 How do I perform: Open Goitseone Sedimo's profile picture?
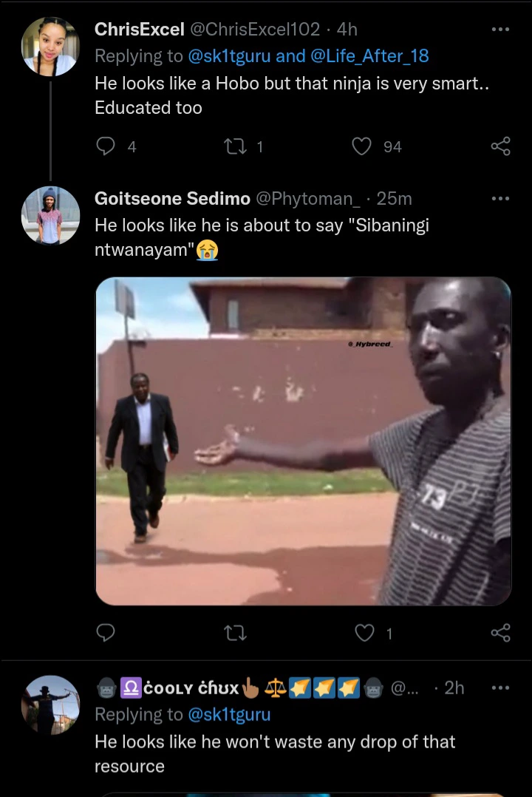[50, 215]
